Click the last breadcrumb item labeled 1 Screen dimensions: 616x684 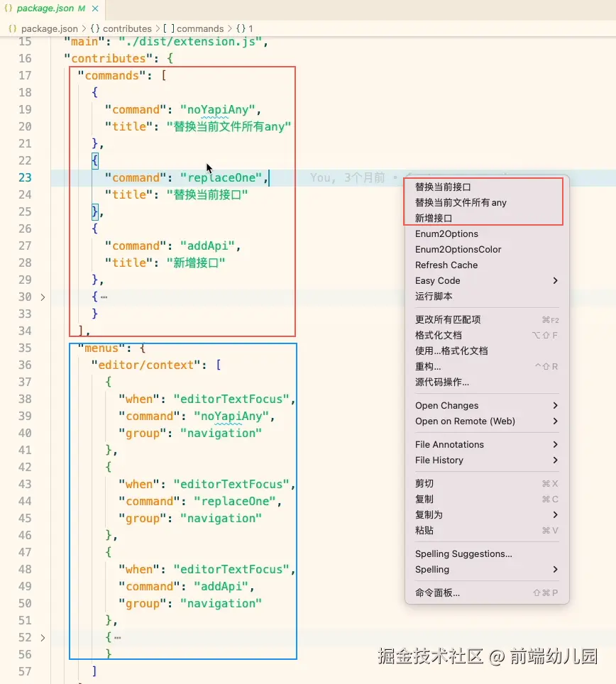tap(251, 28)
